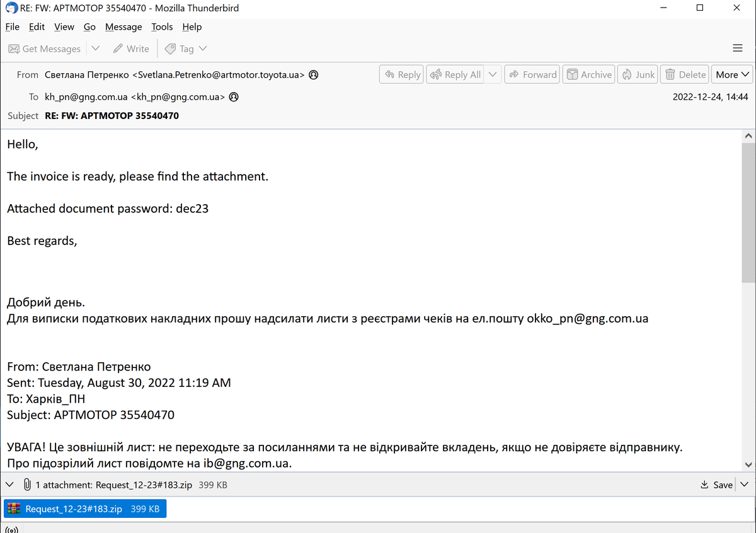Open the Thunderbird hamburger app menu
756x533 pixels.
[x=738, y=49]
